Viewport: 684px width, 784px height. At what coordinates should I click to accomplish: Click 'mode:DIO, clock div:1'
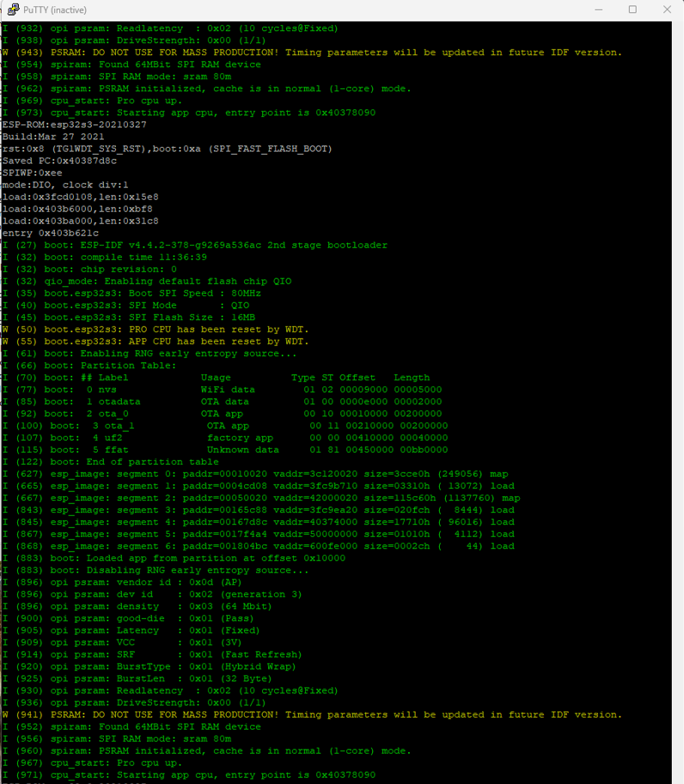tap(65, 185)
